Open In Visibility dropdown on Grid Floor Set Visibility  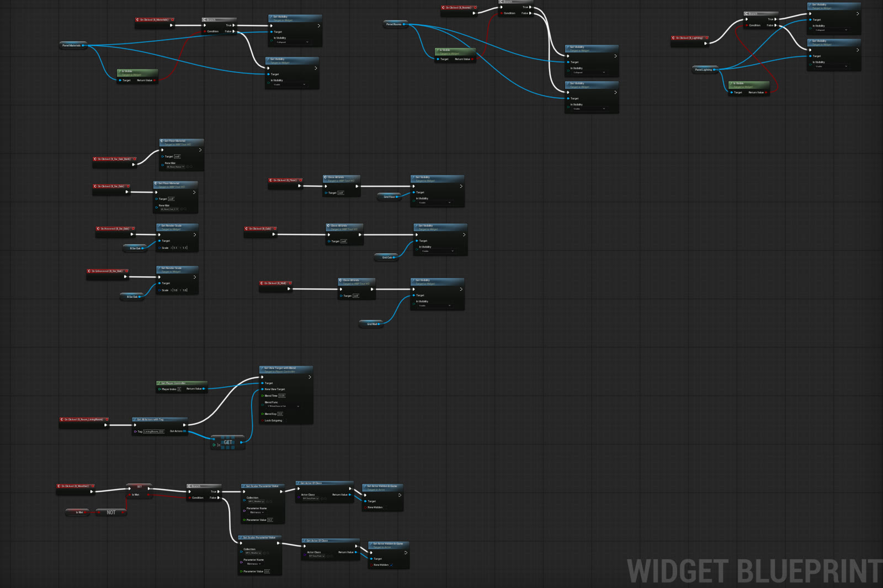pos(434,202)
